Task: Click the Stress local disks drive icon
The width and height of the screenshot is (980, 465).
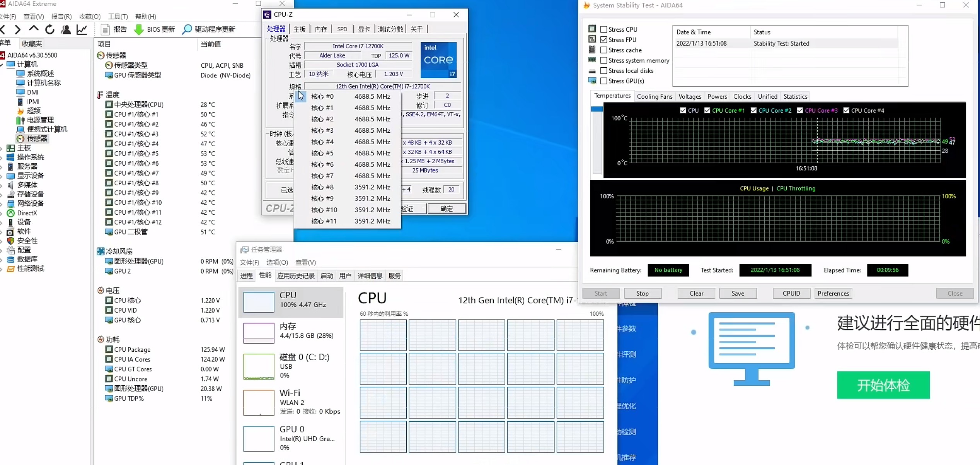Action: (x=592, y=71)
